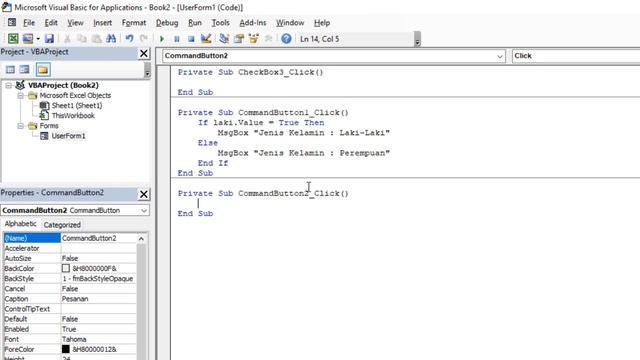The height and width of the screenshot is (360, 640).
Task: Open the Insert menu
Action: pyautogui.click(x=102, y=23)
